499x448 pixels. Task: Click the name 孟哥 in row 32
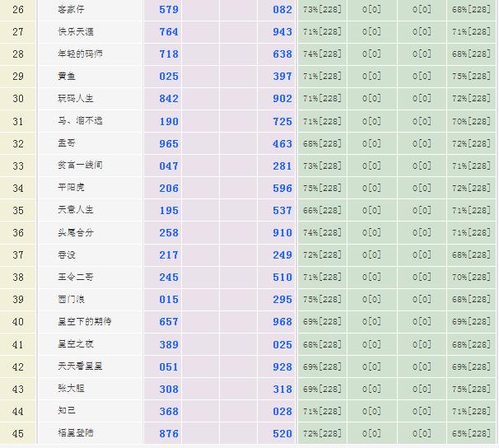click(x=67, y=143)
